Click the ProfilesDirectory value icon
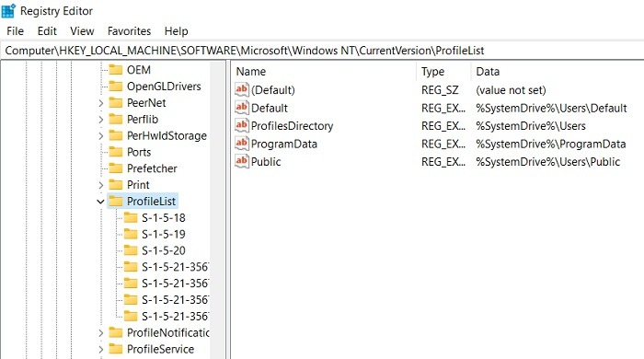Image resolution: width=644 pixels, height=359 pixels. pos(241,125)
